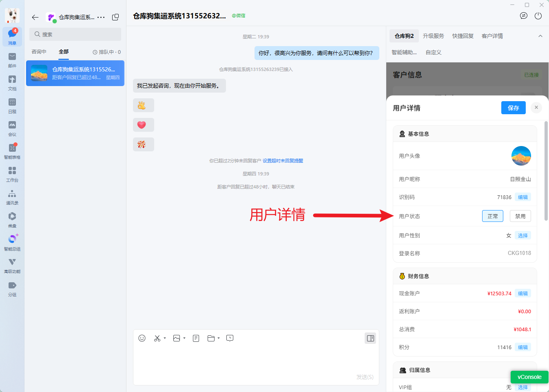Click the 搜索 search field
Viewport: 549px width, 392px height.
click(x=75, y=34)
